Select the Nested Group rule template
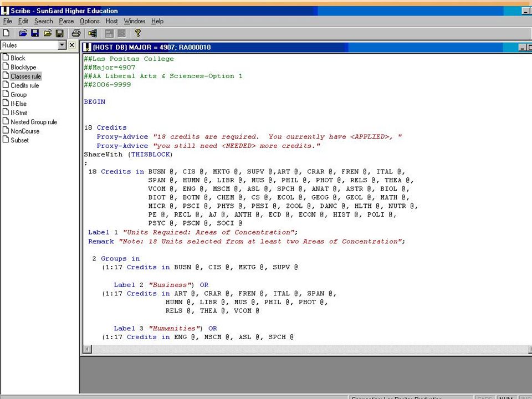532x399 pixels. (34, 122)
